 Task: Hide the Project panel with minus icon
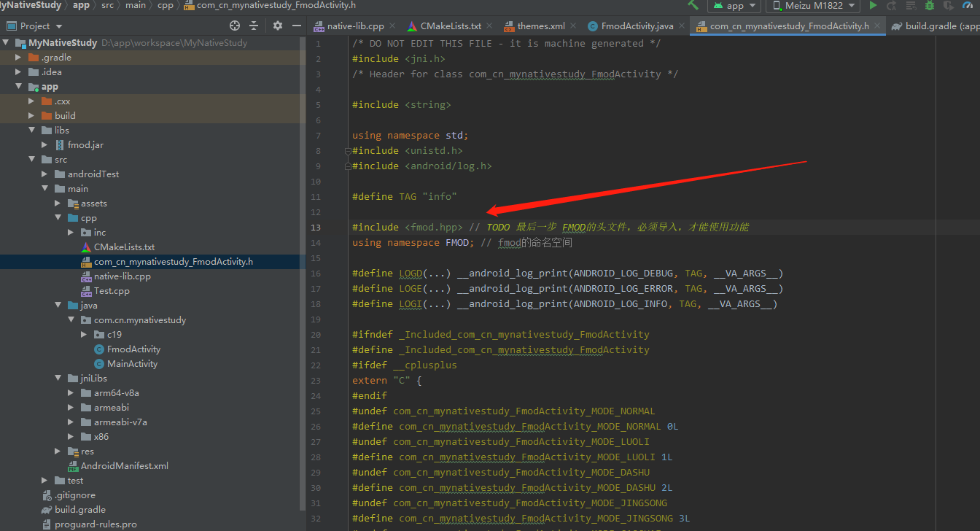tap(296, 26)
